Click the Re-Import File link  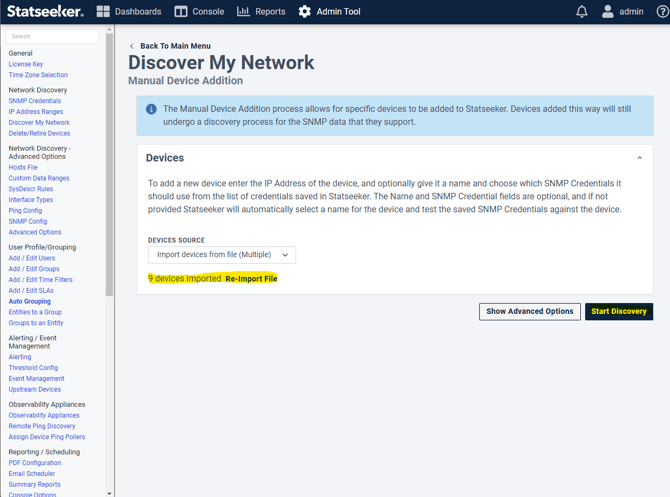coord(251,279)
